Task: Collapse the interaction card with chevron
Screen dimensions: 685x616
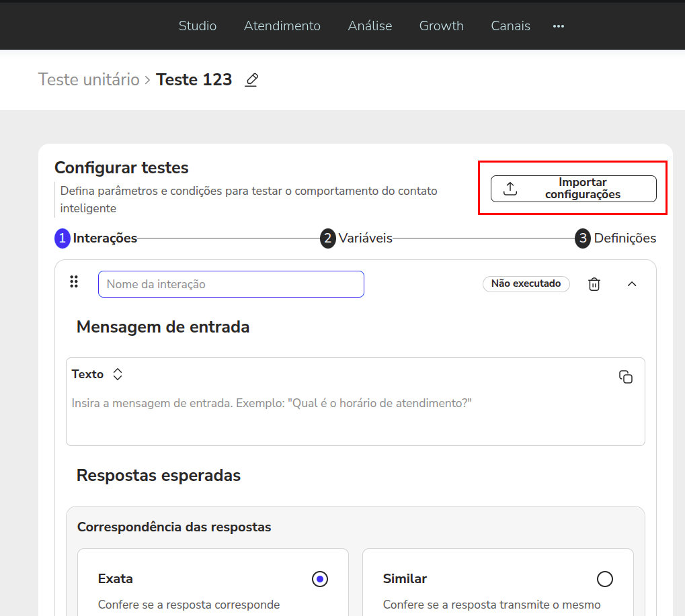Action: 632,284
